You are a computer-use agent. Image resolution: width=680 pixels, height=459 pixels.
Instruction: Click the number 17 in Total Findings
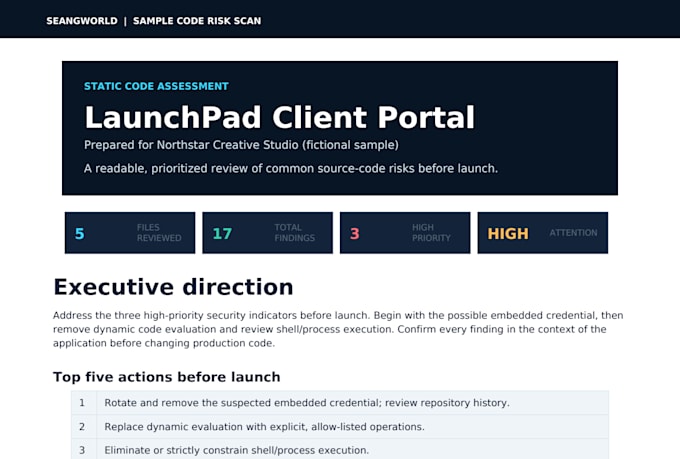222,233
